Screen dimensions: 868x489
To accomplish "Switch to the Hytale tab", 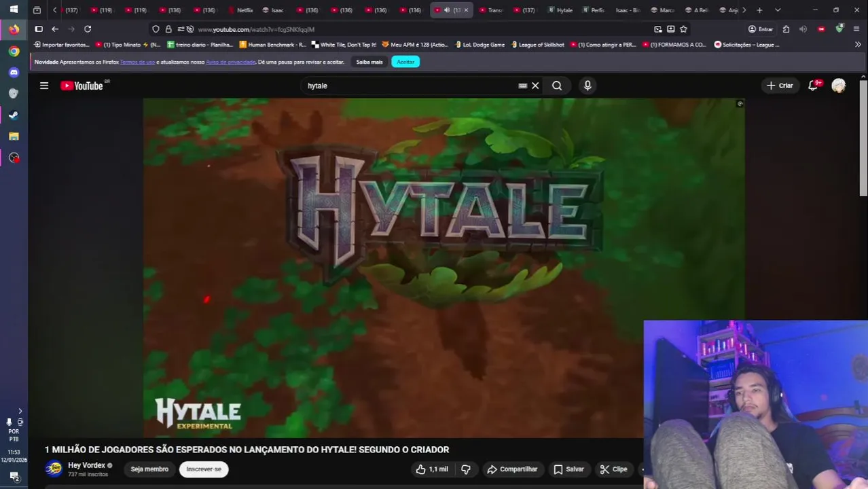I will 560,10.
